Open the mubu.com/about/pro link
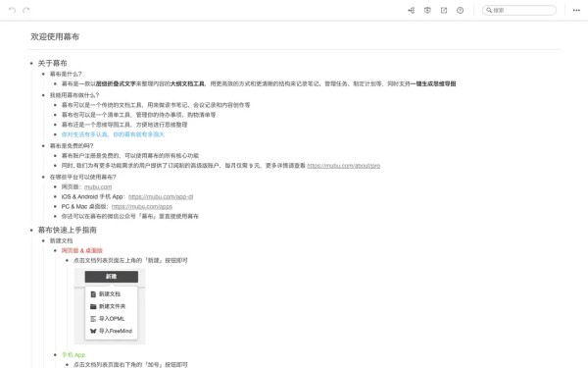Viewport: 588px width, 368px height. (344, 165)
